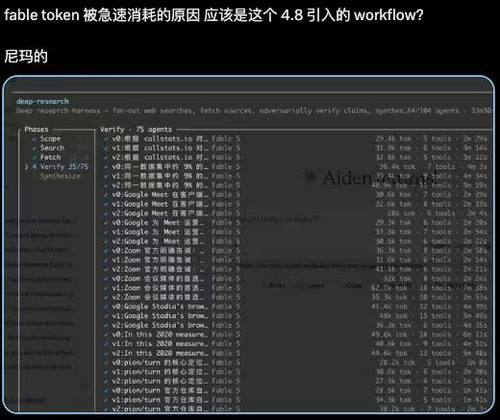
Task: Click the checkmark beside the Scope phase
Action: 34,139
